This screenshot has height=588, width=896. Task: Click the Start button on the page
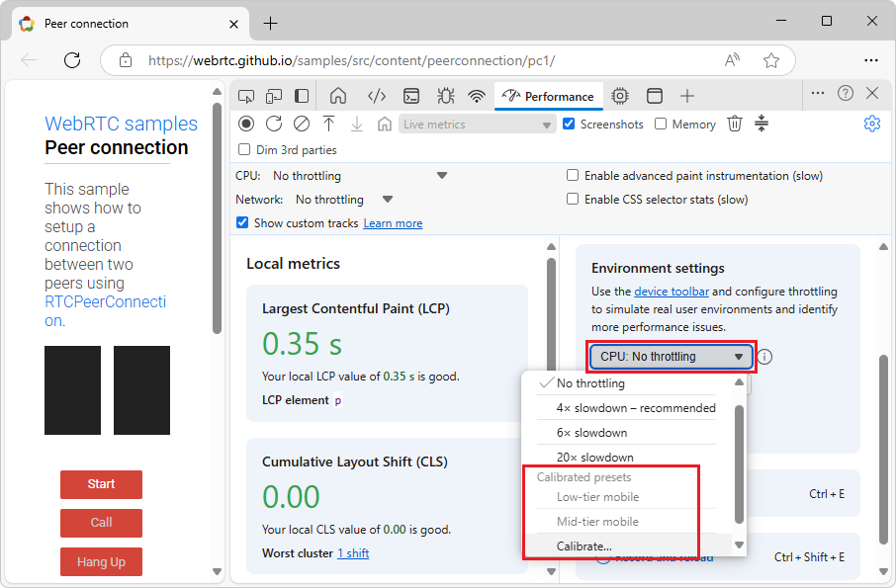click(x=101, y=484)
